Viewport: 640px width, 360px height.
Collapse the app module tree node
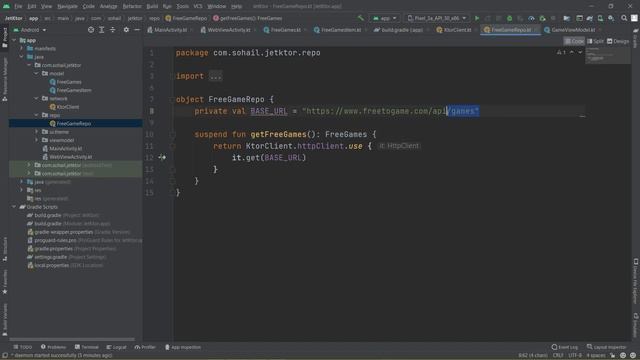(14, 40)
